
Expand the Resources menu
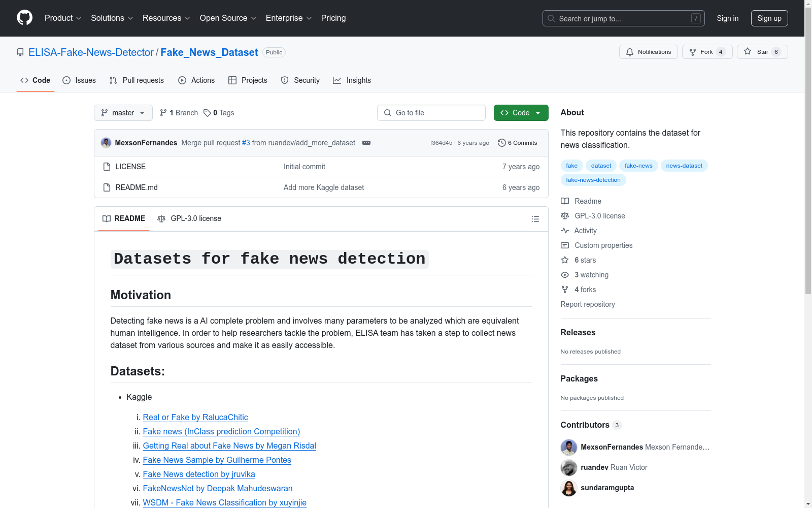[166, 18]
